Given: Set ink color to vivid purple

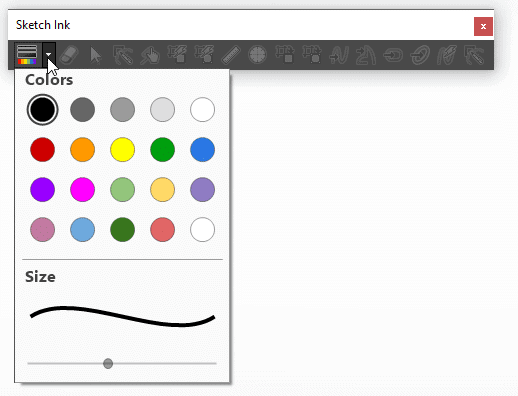Looking at the screenshot, I should pyautogui.click(x=42, y=190).
